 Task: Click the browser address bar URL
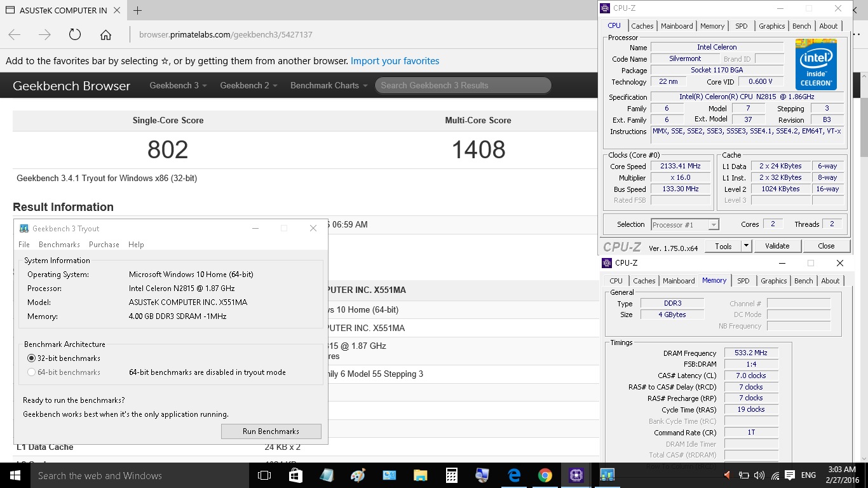[x=226, y=35]
